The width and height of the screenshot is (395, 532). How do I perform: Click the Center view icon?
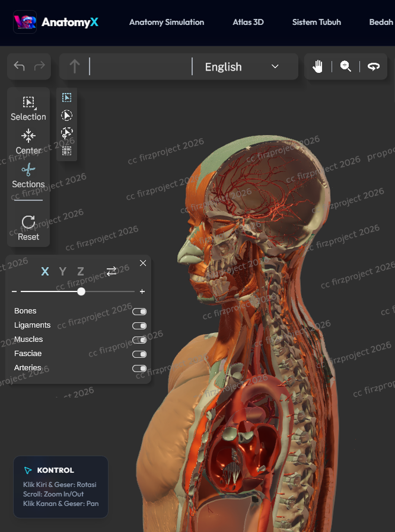point(28,142)
